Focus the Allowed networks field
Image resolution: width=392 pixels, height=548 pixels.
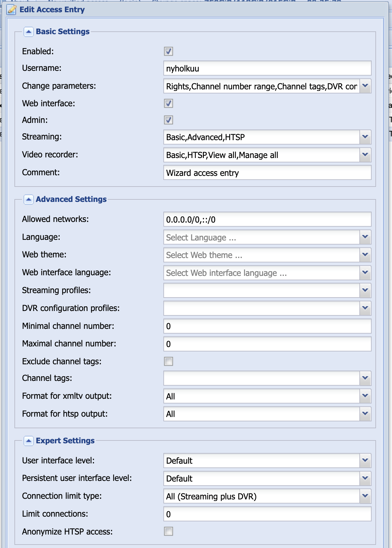(267, 219)
